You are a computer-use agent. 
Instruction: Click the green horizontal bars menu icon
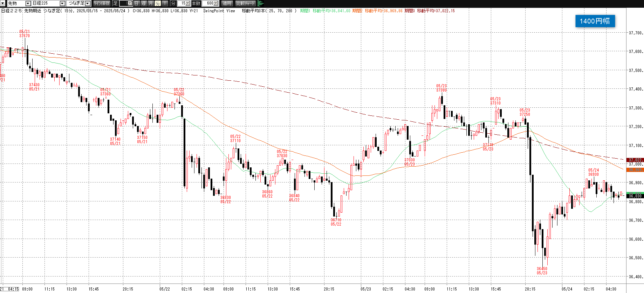[x=260, y=4]
